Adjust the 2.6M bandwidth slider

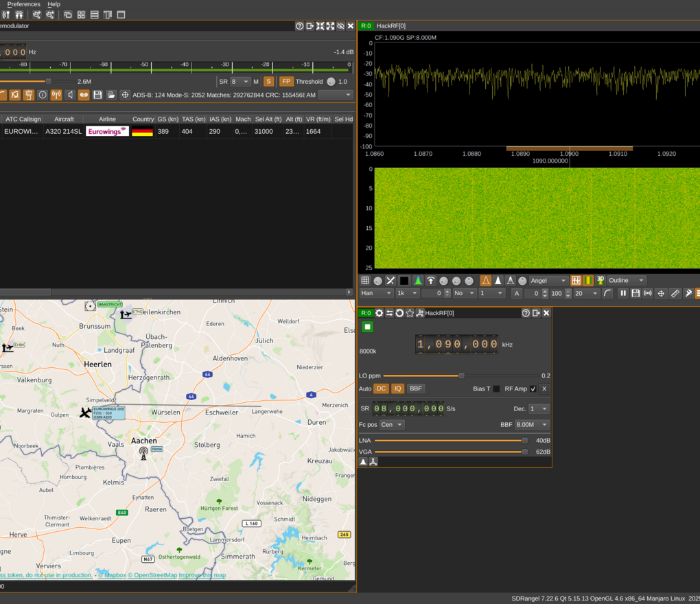[x=48, y=81]
